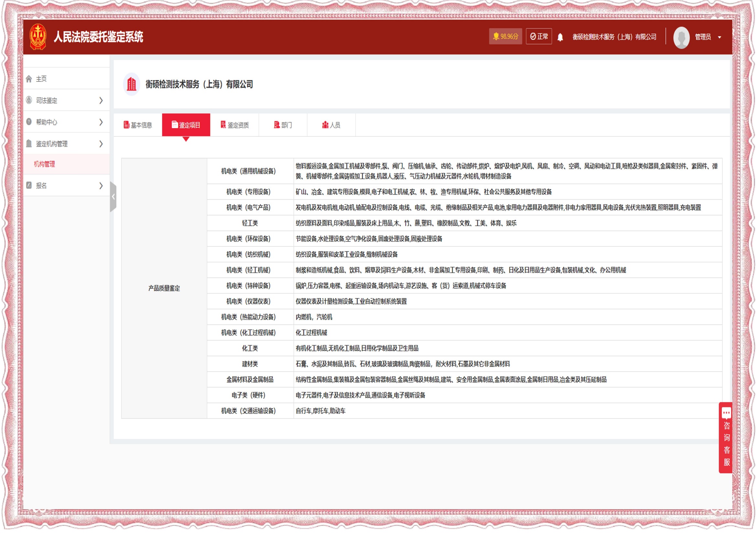Open the 管理员 dropdown arrow

[719, 38]
